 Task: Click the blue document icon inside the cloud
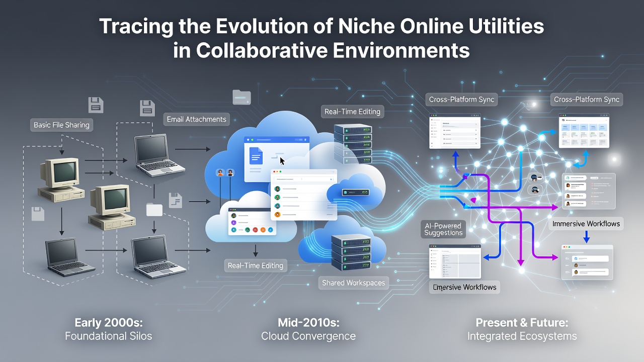[x=256, y=155]
